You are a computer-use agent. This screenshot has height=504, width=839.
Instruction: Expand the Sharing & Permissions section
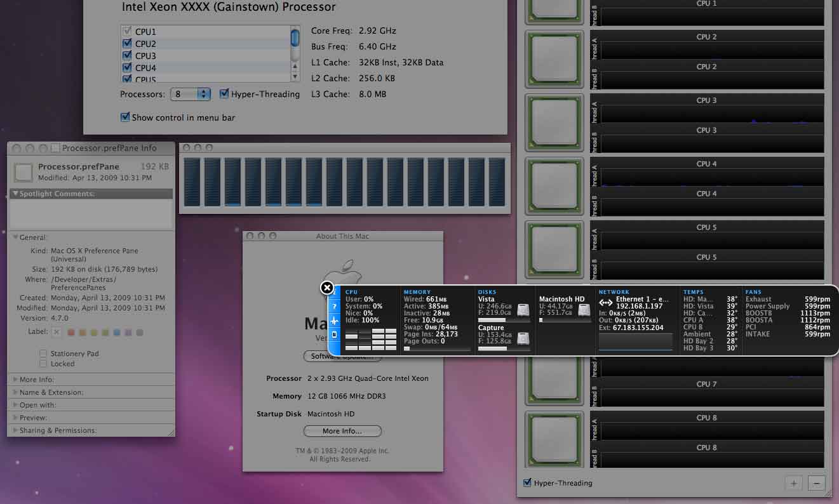coord(15,430)
